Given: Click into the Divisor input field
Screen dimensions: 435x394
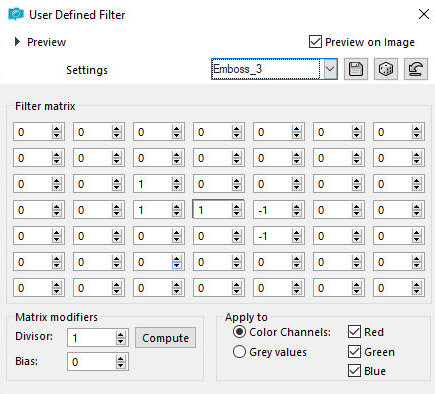Looking at the screenshot, I should pyautogui.click(x=92, y=338).
